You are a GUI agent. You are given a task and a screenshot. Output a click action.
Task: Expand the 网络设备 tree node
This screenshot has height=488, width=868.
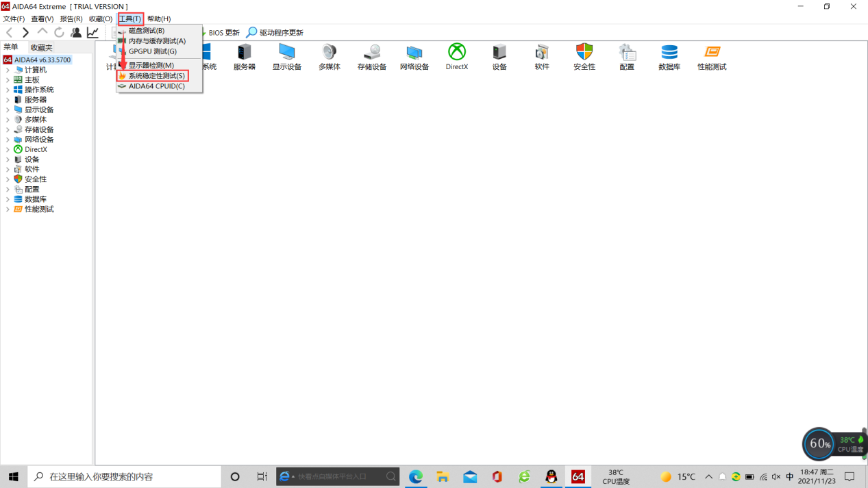(8, 140)
